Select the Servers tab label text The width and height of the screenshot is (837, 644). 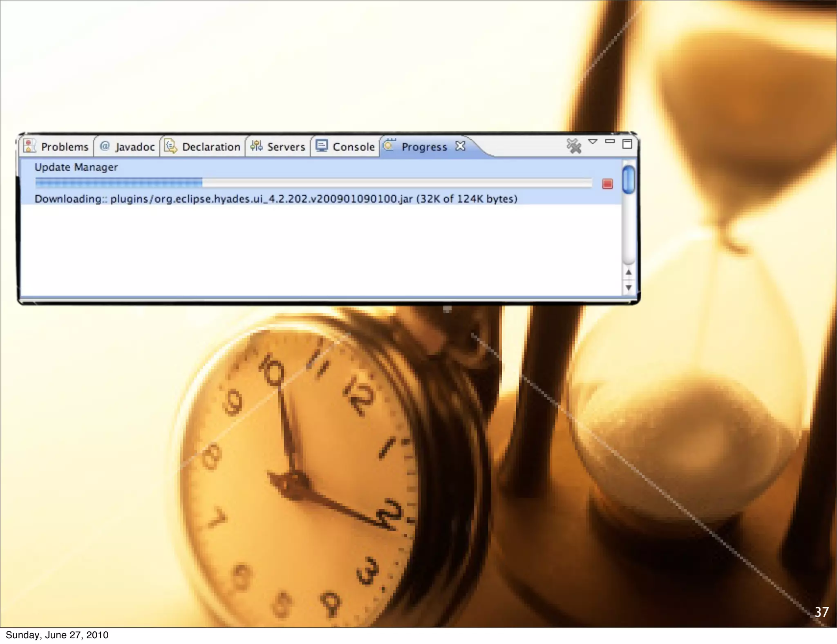286,147
